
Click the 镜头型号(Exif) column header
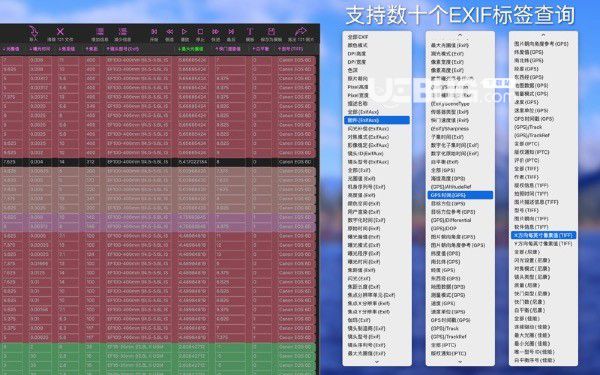click(x=122, y=49)
